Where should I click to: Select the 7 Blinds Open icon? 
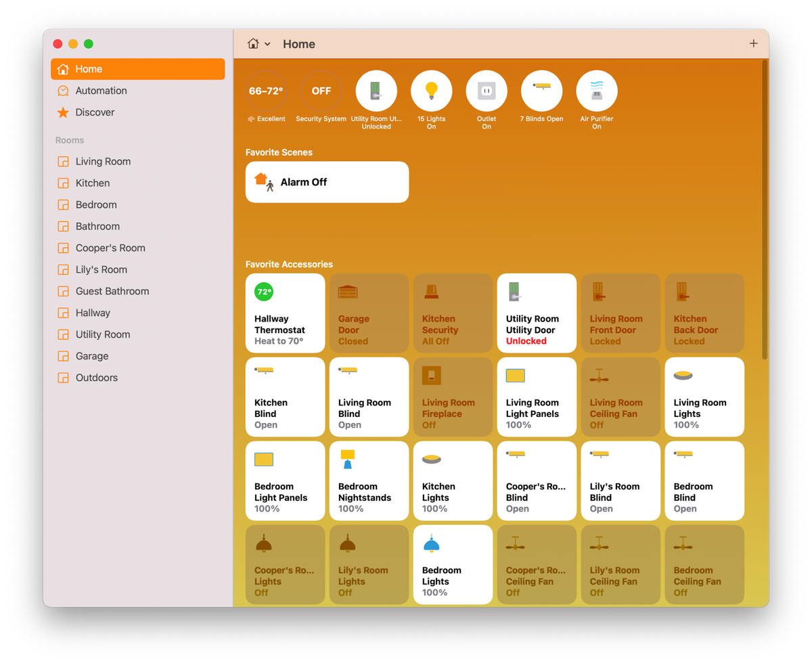pos(541,90)
